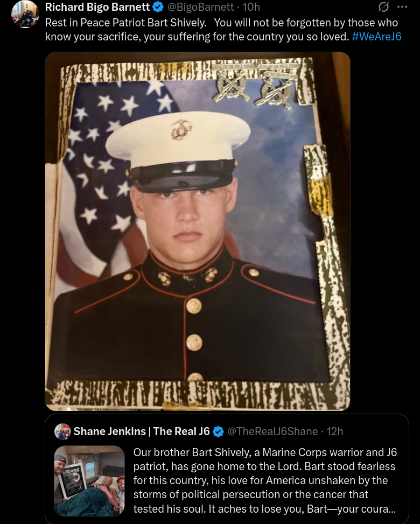Click the Shane Jenkins | The Real J6 name

pyautogui.click(x=142, y=431)
